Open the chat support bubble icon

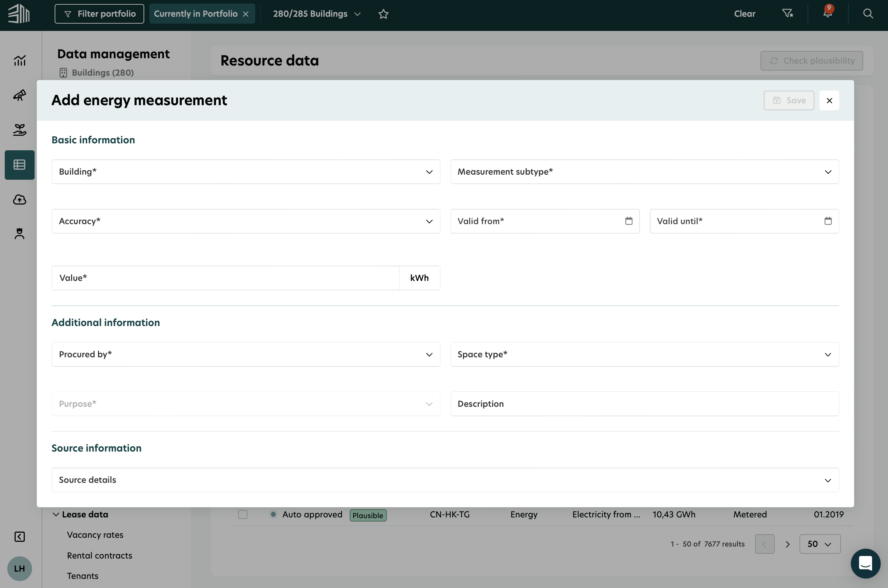(x=865, y=563)
